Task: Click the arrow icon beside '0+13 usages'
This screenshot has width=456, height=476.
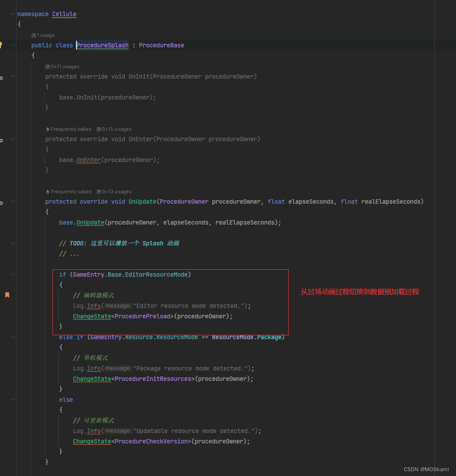Action: pos(99,192)
